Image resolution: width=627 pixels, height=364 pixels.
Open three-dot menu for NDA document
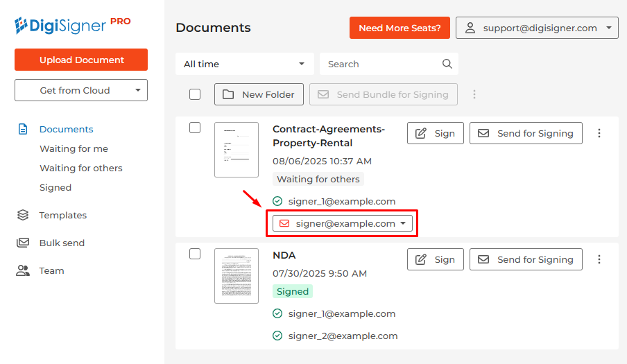(599, 259)
